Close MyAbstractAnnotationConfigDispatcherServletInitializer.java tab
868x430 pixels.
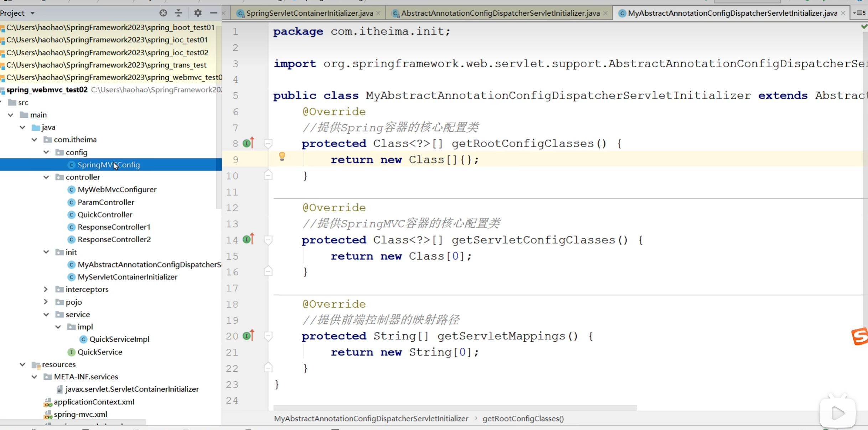(843, 13)
